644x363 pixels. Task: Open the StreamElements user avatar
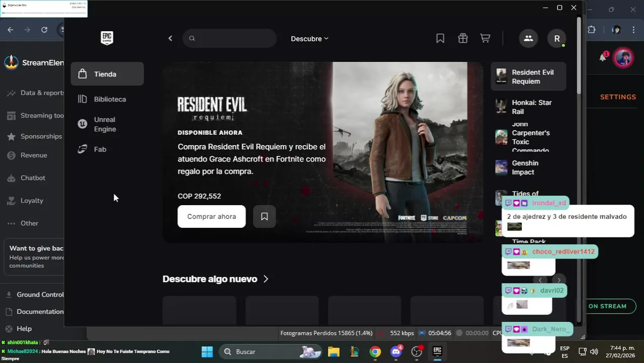point(623,58)
